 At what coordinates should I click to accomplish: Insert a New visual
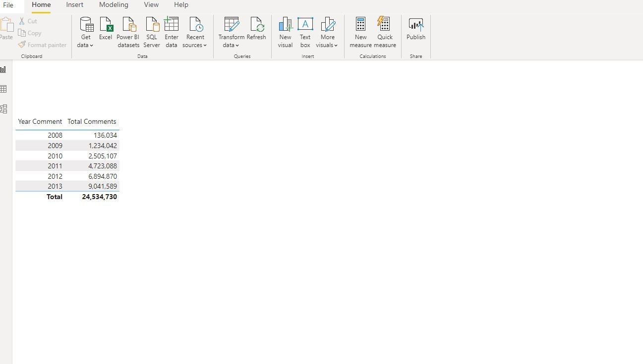285,33
